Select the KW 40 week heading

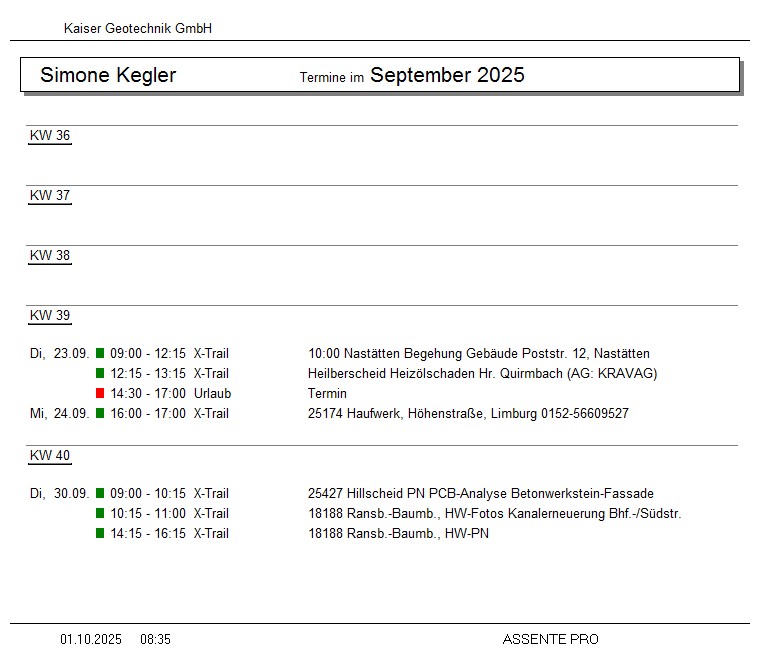point(50,456)
